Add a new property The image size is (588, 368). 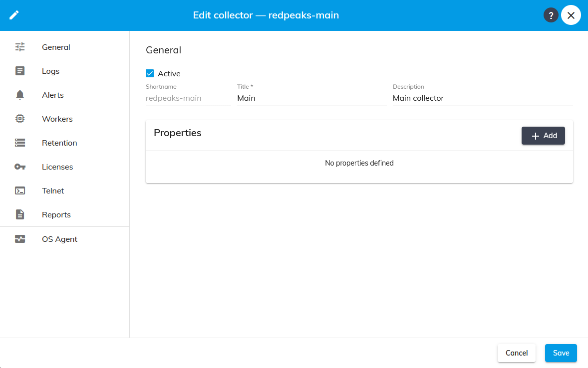click(543, 136)
